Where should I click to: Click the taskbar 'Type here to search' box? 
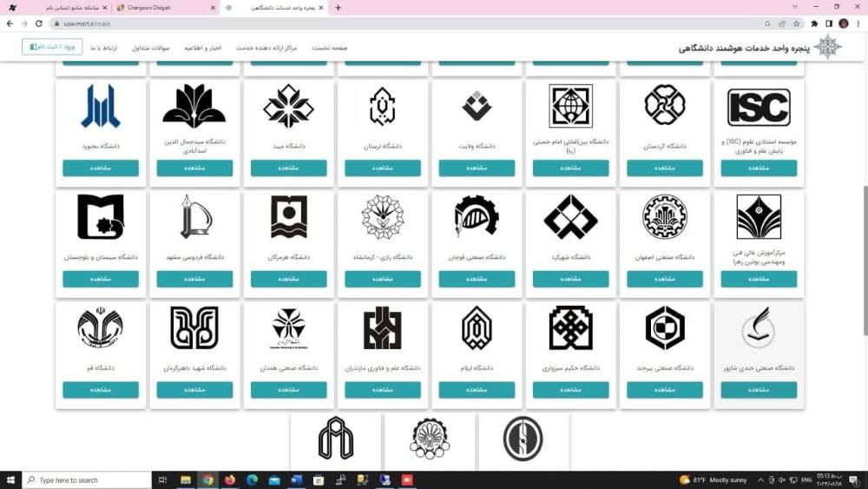87,479
